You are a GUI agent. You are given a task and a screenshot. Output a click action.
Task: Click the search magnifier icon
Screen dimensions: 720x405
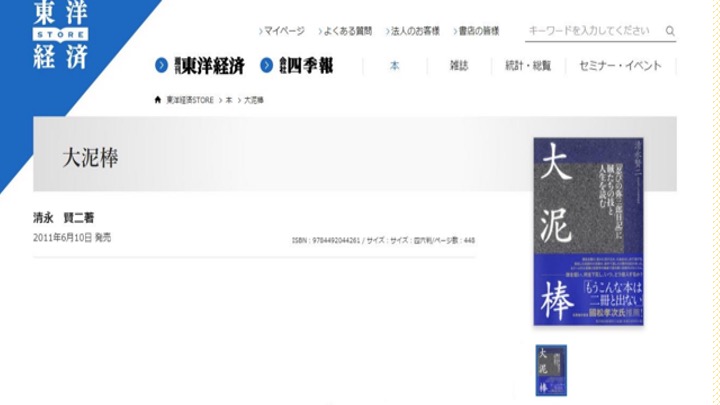(670, 31)
